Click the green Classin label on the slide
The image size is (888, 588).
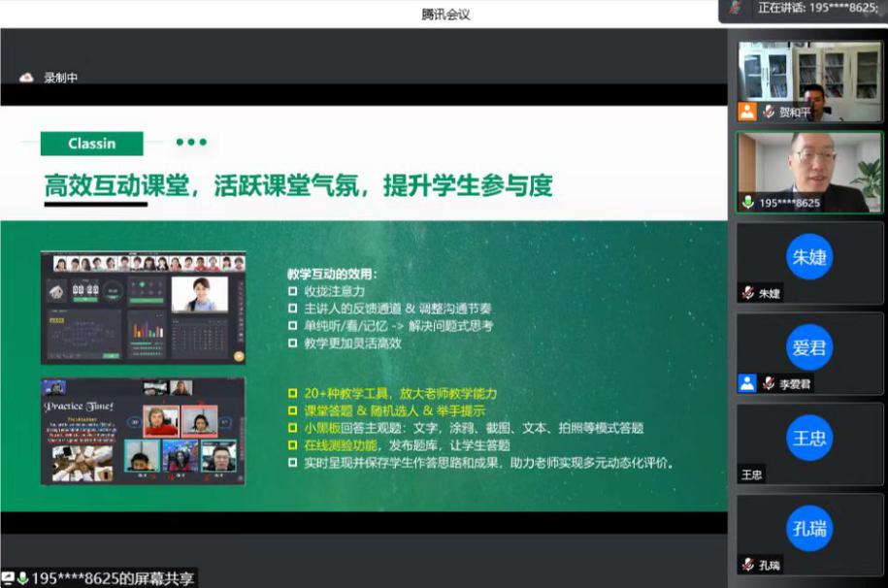pos(92,144)
